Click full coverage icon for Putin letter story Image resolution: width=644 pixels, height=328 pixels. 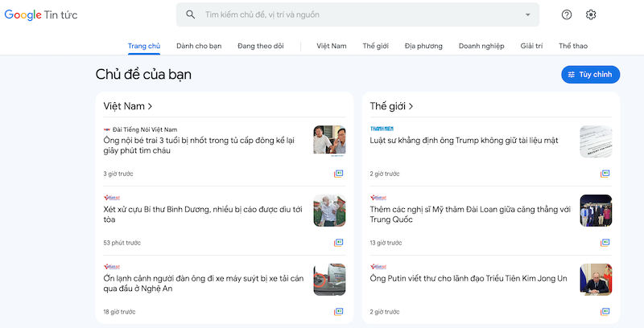pos(605,311)
